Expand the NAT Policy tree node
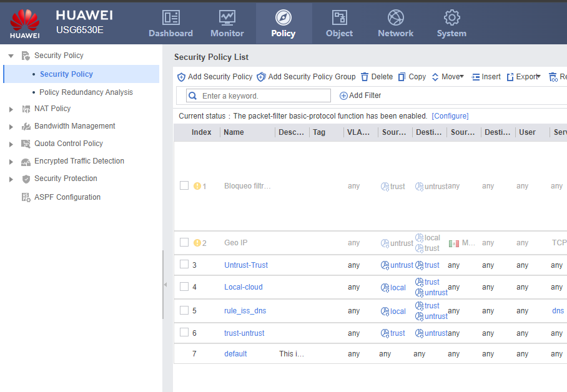 11,109
